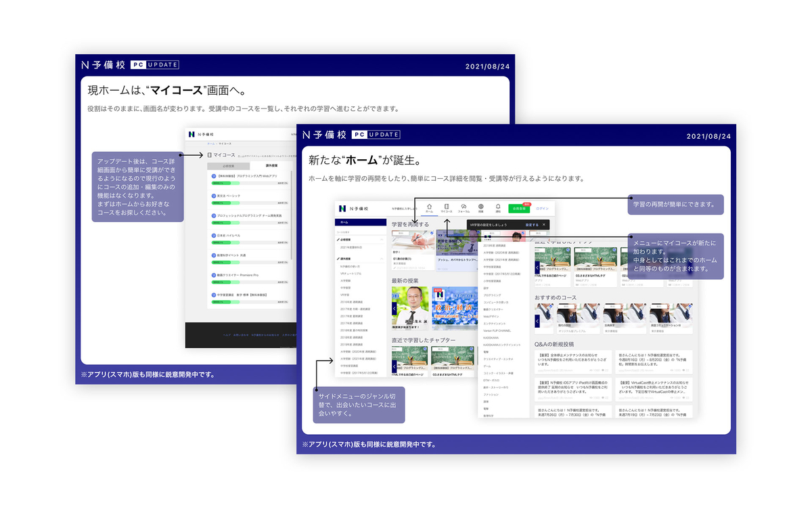
Task: Open 数理科学イベント 共通 course row
Action: 249,259
